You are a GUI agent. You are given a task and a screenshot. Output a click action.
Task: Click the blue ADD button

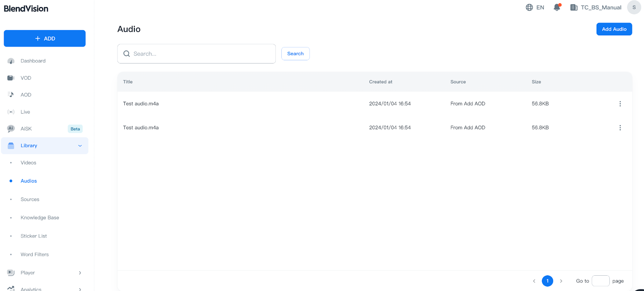(x=45, y=39)
